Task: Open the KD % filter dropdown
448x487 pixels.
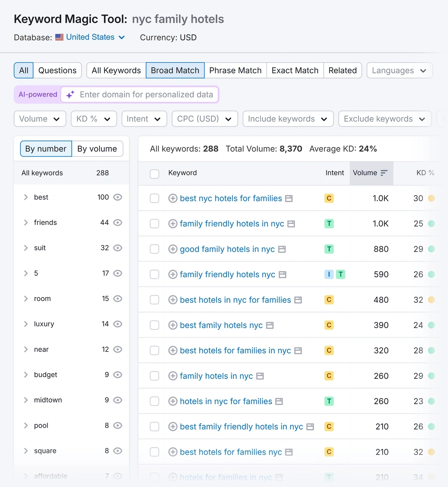Action: click(94, 119)
